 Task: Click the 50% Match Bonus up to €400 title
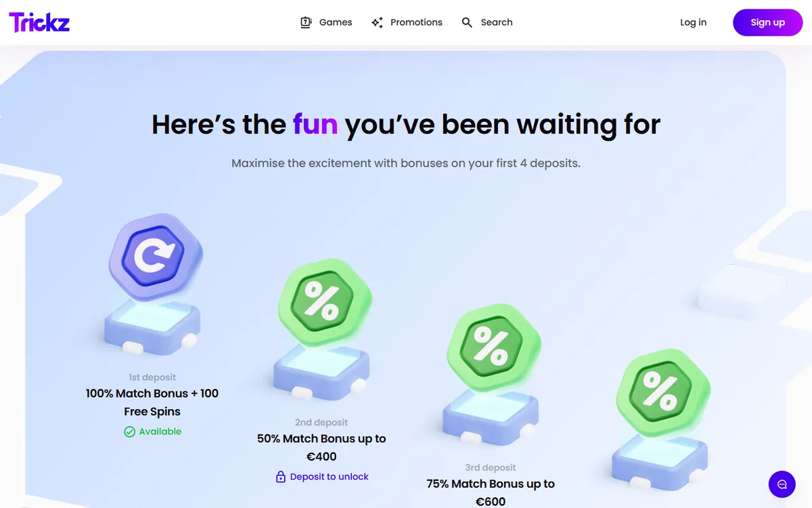point(321,448)
